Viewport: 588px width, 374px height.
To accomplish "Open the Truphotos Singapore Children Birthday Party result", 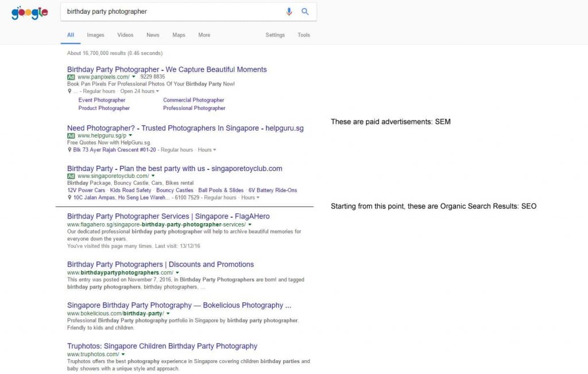I will pyautogui.click(x=163, y=346).
